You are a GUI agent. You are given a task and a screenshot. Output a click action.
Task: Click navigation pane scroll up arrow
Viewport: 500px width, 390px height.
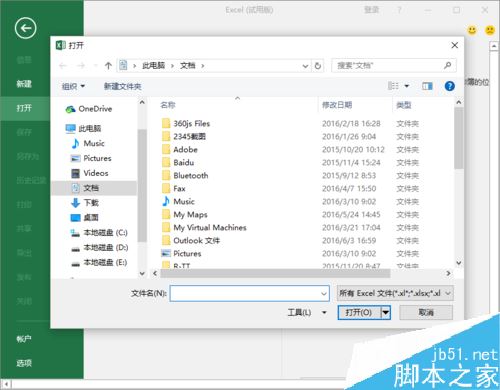point(142,103)
